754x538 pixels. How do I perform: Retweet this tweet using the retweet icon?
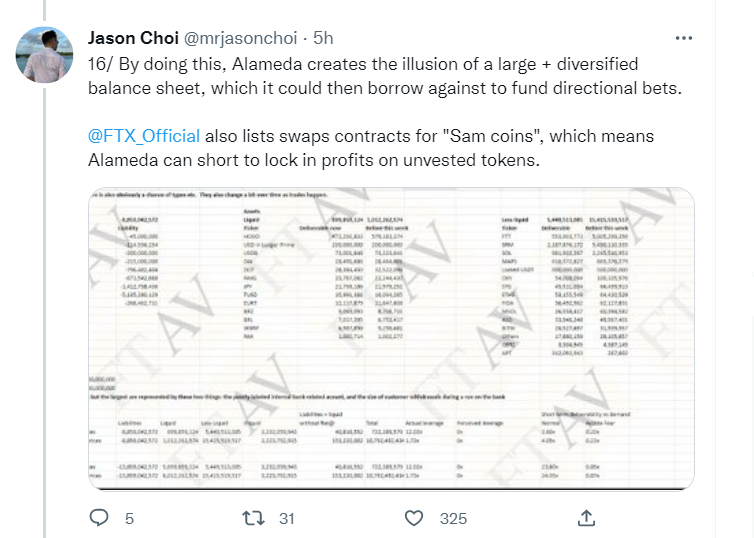tap(256, 518)
